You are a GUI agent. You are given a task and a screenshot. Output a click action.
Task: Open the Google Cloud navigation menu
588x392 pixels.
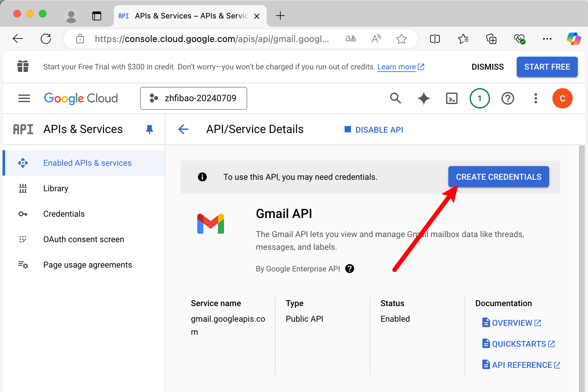[24, 98]
